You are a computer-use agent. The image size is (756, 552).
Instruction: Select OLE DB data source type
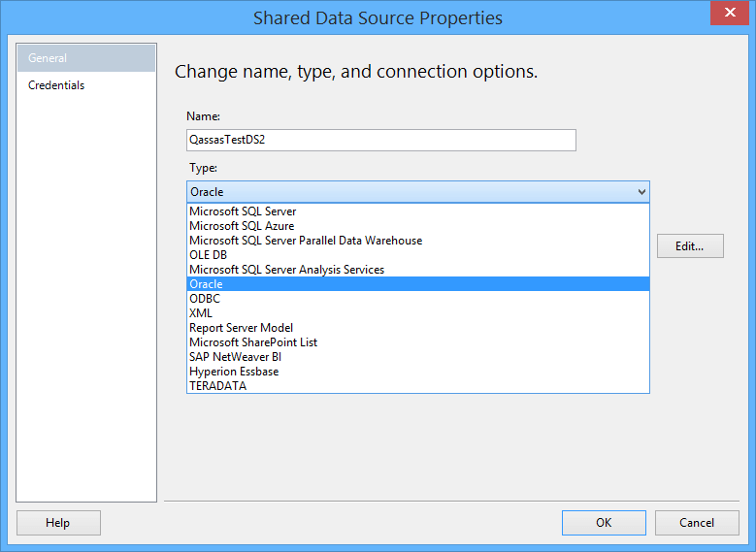209,255
